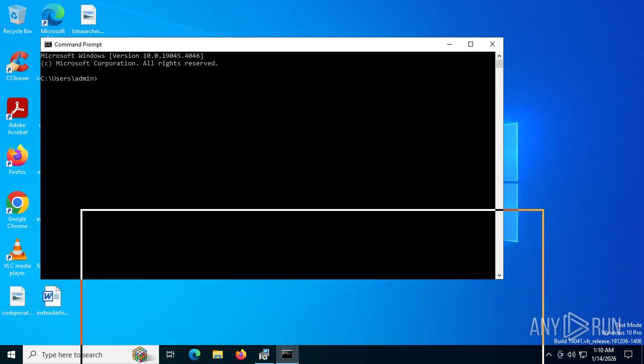
Task: Launch Firefox from the taskbar
Action: [241, 355]
